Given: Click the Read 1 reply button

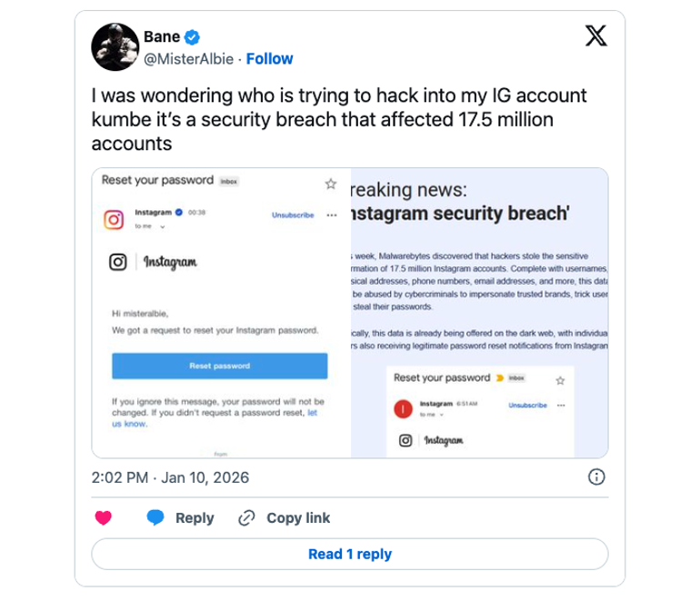Looking at the screenshot, I should coord(350,554).
